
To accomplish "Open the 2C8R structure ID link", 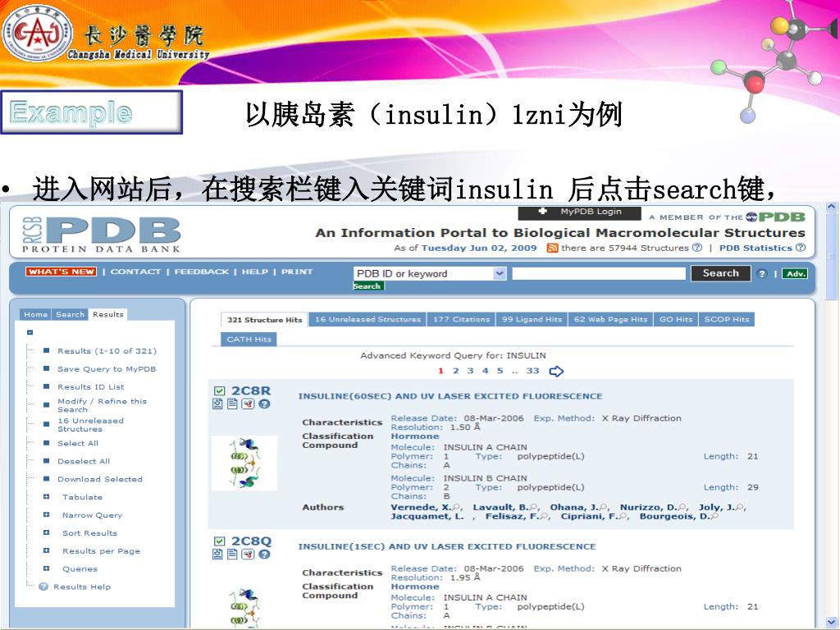I will click(x=251, y=390).
